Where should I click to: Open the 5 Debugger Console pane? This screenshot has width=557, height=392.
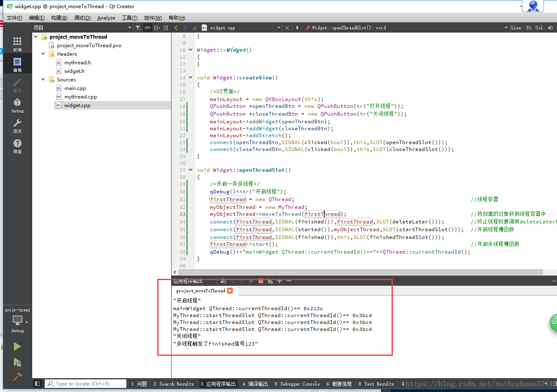point(297,383)
